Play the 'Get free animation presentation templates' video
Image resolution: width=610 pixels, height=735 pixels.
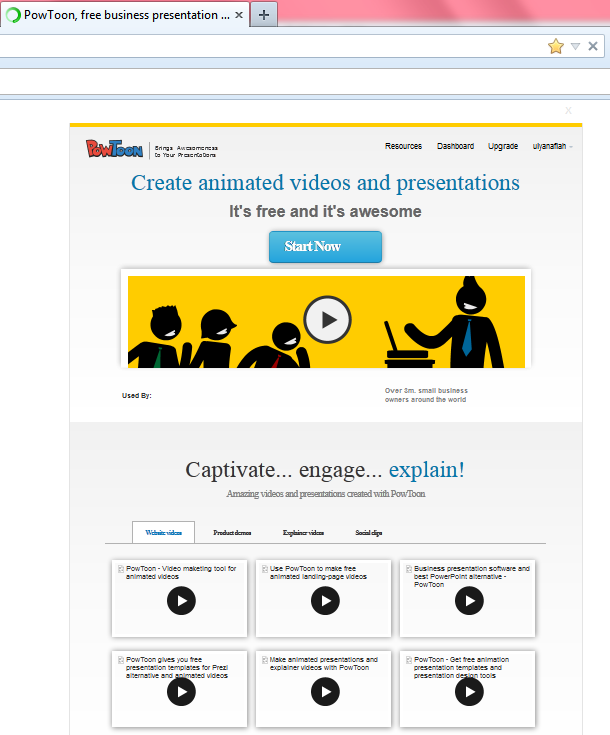(469, 692)
